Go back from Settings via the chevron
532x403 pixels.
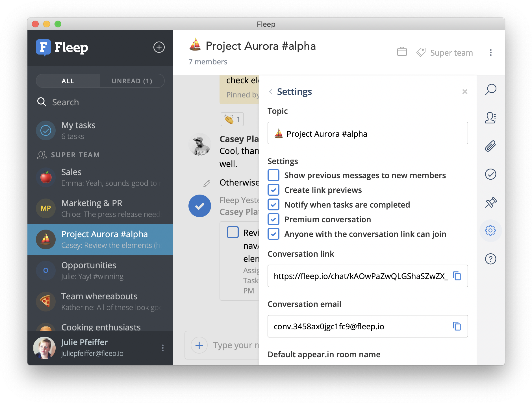pos(270,92)
